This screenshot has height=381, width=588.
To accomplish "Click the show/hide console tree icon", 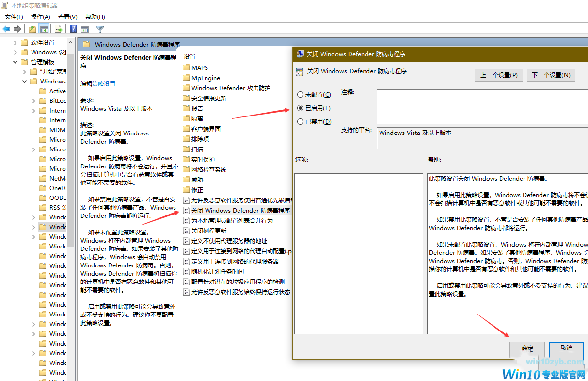I will click(44, 29).
